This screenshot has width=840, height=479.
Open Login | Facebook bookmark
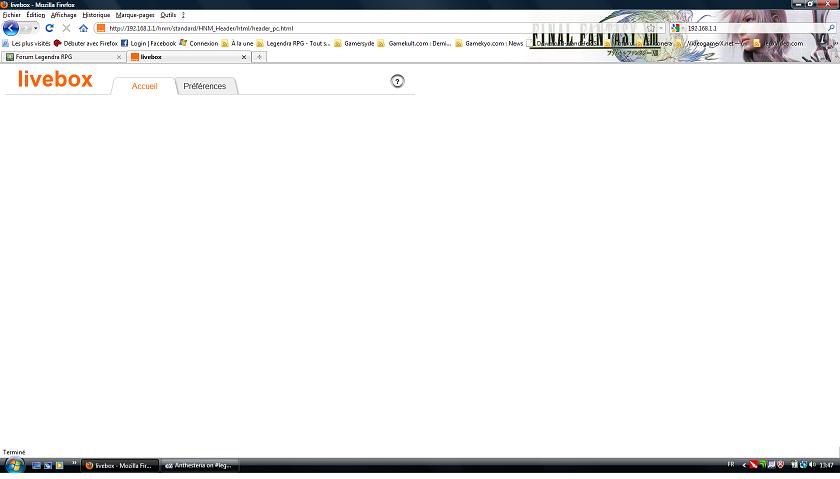(x=148, y=43)
